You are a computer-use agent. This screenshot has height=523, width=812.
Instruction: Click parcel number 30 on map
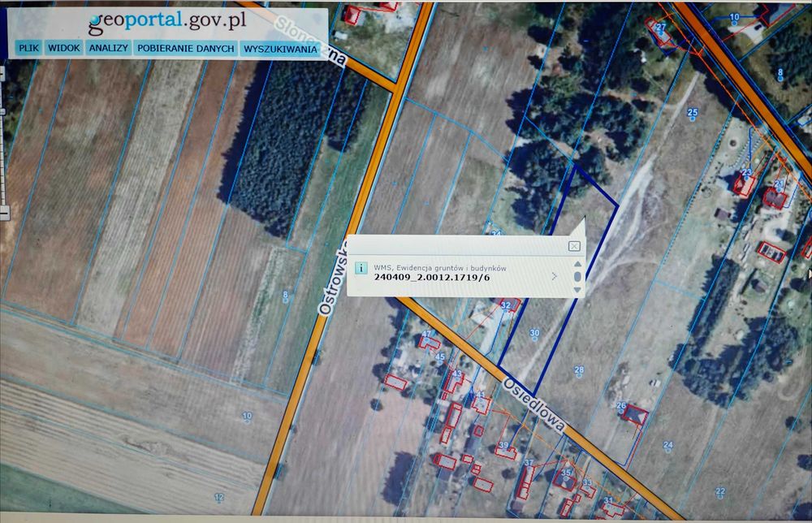click(534, 334)
